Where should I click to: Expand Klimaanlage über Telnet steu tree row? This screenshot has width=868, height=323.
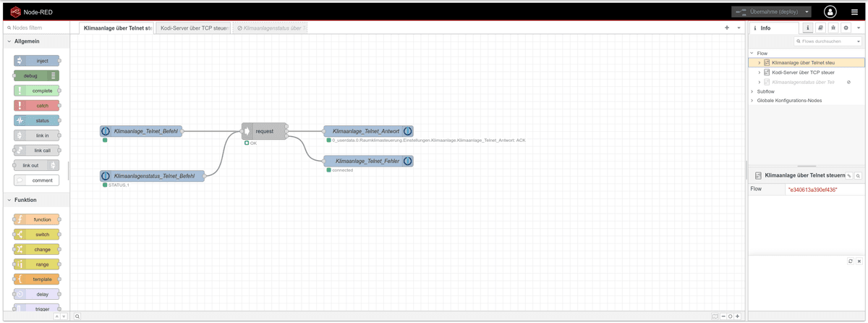(759, 63)
